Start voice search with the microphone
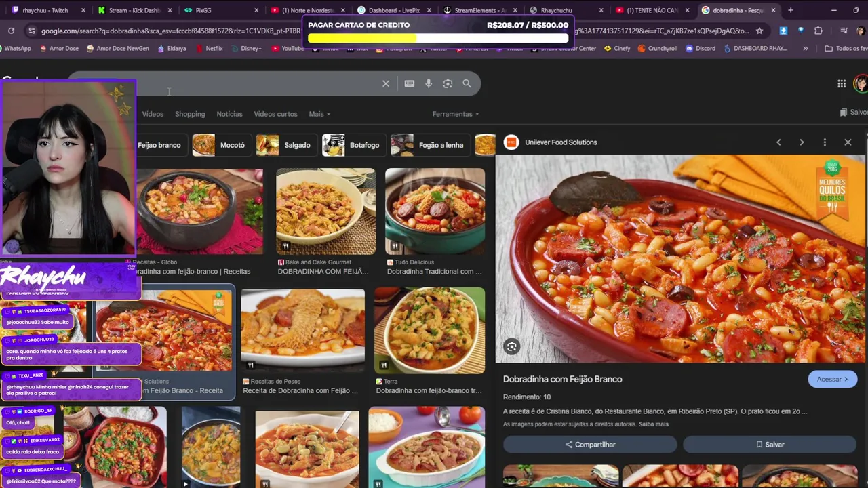 tap(429, 83)
